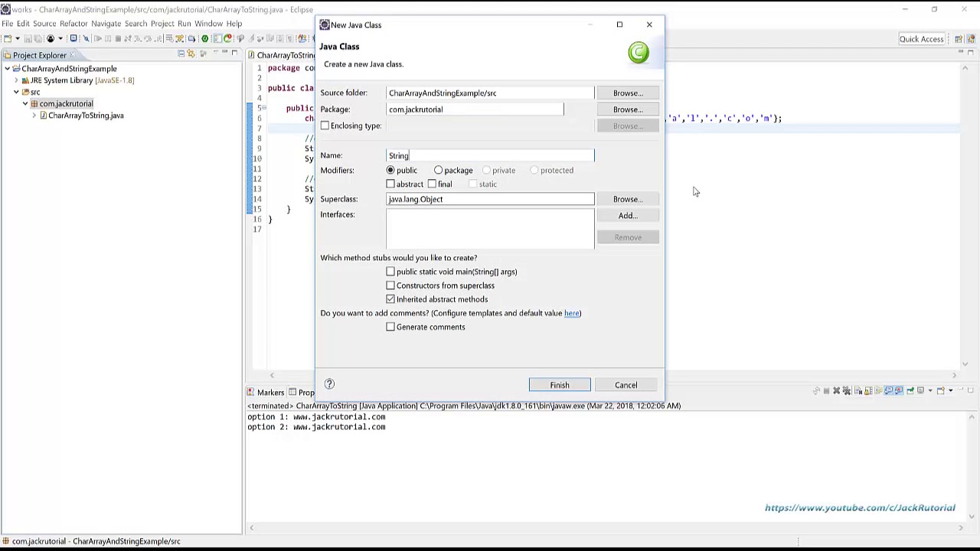
Task: Click the Cancel button in dialog
Action: tap(626, 385)
